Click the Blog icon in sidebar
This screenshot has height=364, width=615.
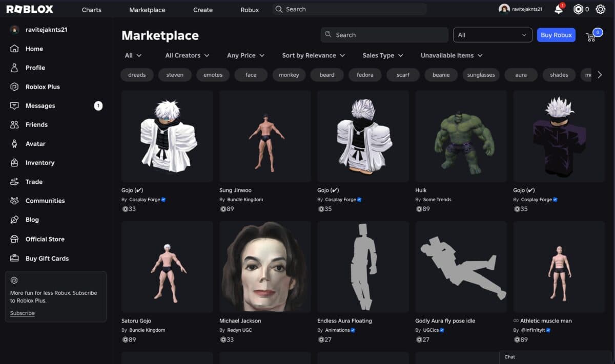tap(15, 220)
